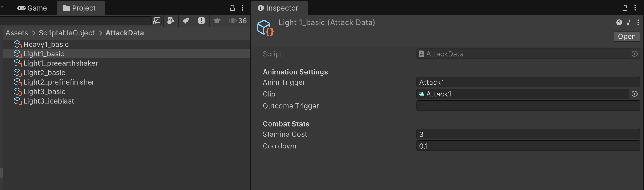The width and height of the screenshot is (644, 190).
Task: Click the Search by Import Log Type icon
Action: click(x=201, y=21)
